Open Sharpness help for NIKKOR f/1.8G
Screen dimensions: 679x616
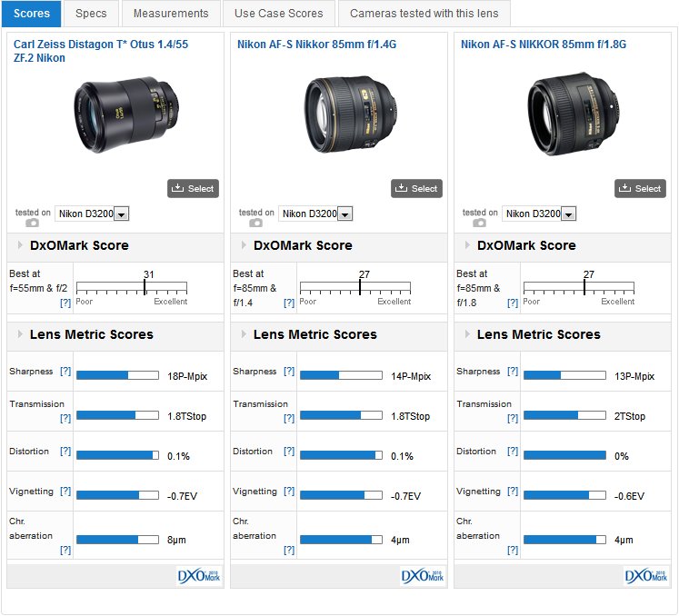513,371
